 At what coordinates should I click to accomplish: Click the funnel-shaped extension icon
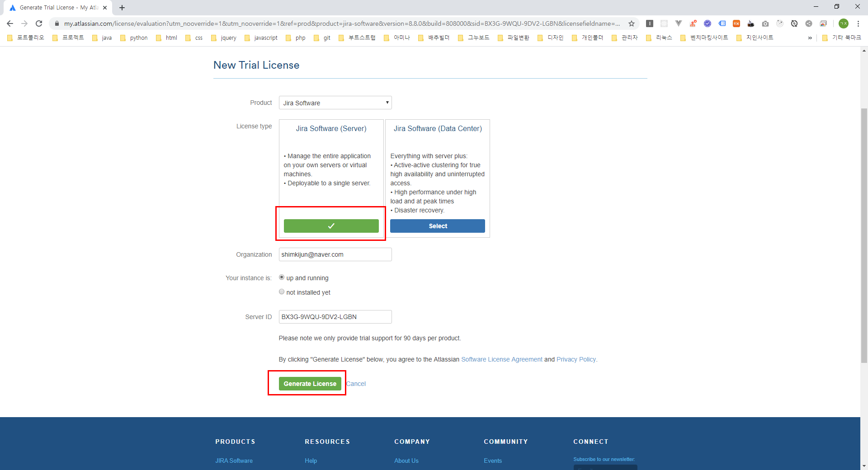(x=678, y=23)
